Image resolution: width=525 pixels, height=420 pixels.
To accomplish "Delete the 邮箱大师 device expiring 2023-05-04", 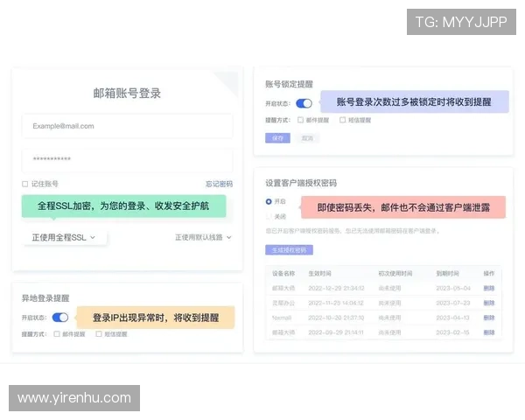I will pos(489,288).
